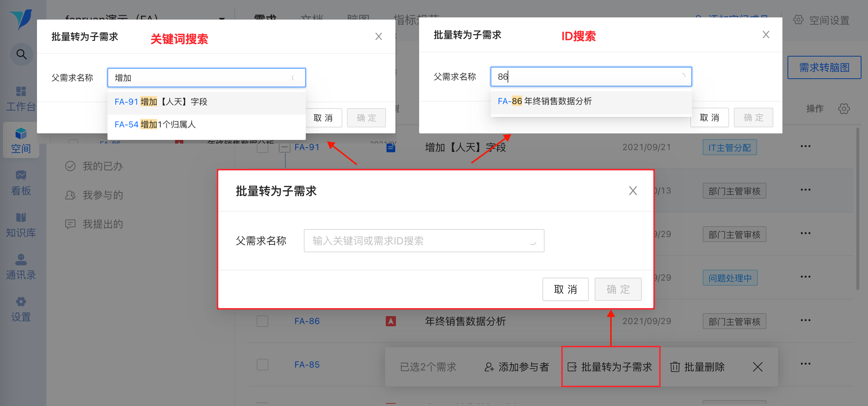Viewport: 868px width, 406px height.
Task: Click 取消 in center dialog
Action: point(565,289)
